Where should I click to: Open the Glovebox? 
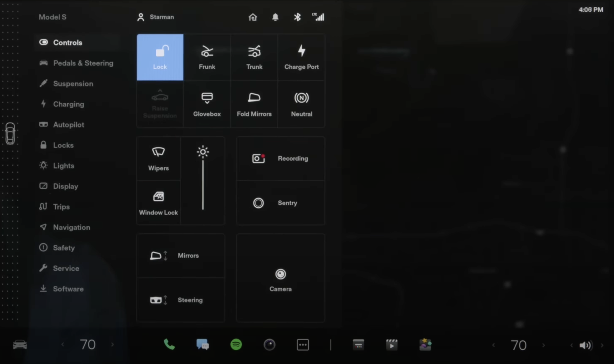click(x=207, y=104)
